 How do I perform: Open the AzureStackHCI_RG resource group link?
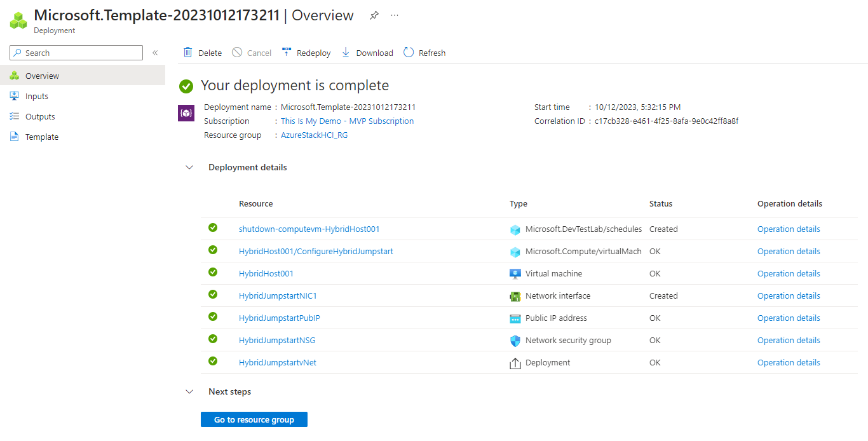(x=315, y=135)
